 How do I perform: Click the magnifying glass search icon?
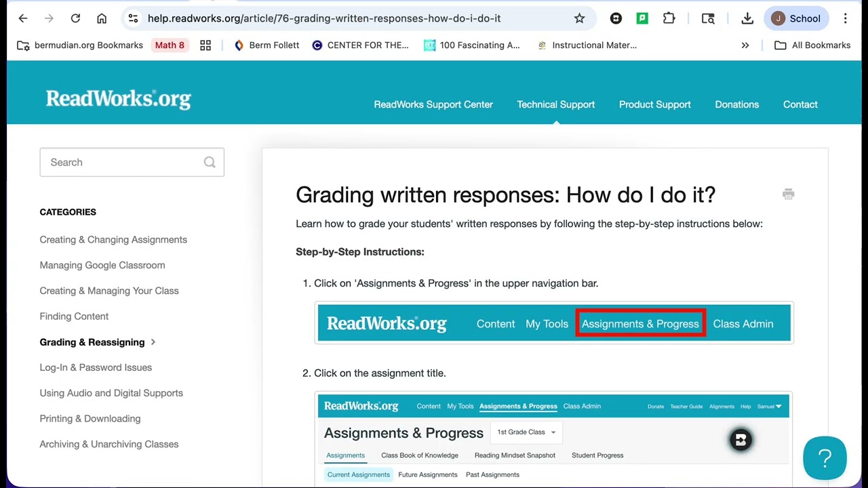pyautogui.click(x=210, y=162)
